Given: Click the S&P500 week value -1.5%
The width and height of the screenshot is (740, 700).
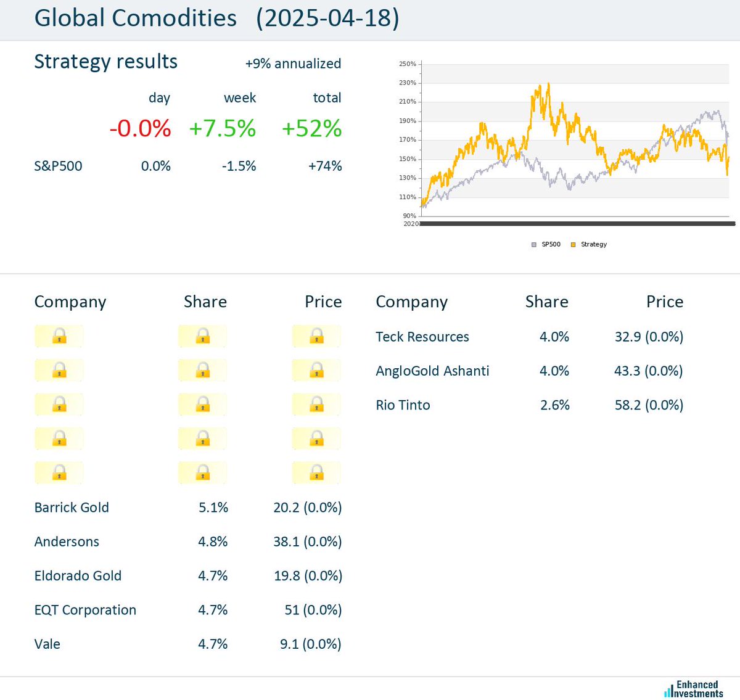Looking at the screenshot, I should 239,166.
